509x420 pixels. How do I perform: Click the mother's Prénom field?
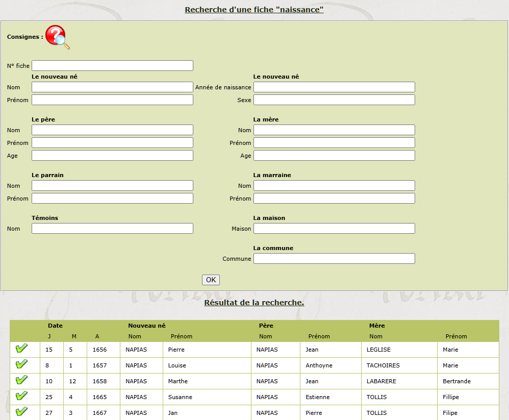(x=334, y=143)
